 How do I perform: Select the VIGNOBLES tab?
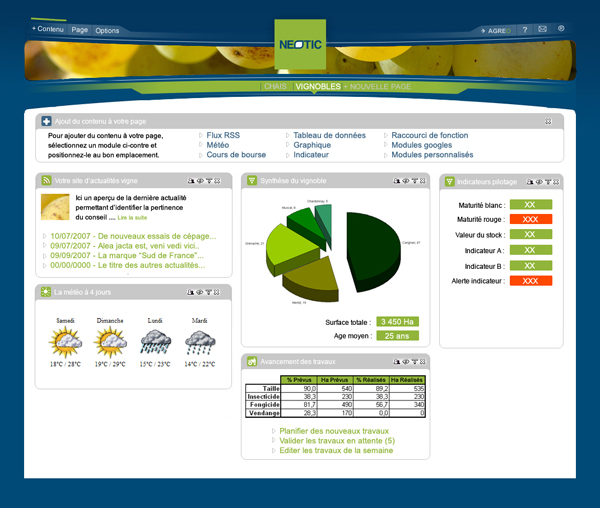318,86
